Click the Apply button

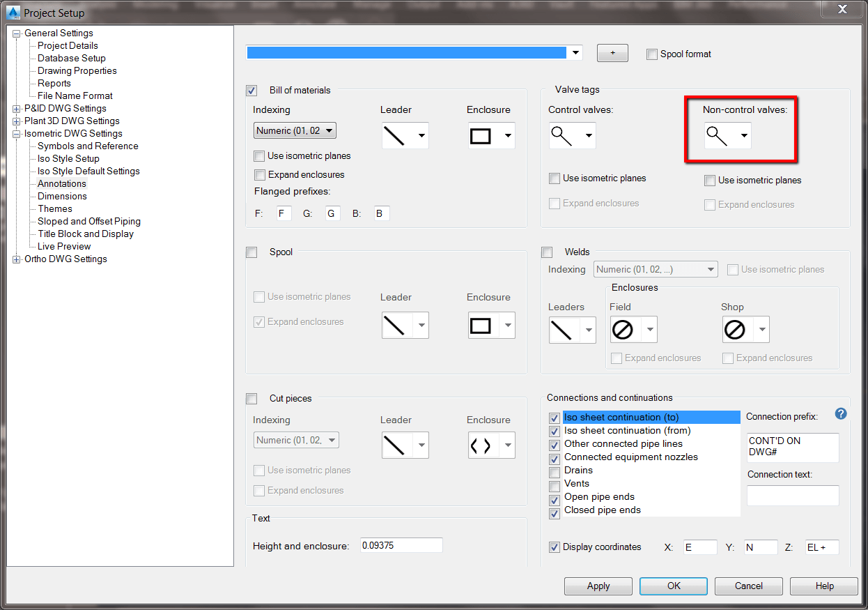click(598, 586)
